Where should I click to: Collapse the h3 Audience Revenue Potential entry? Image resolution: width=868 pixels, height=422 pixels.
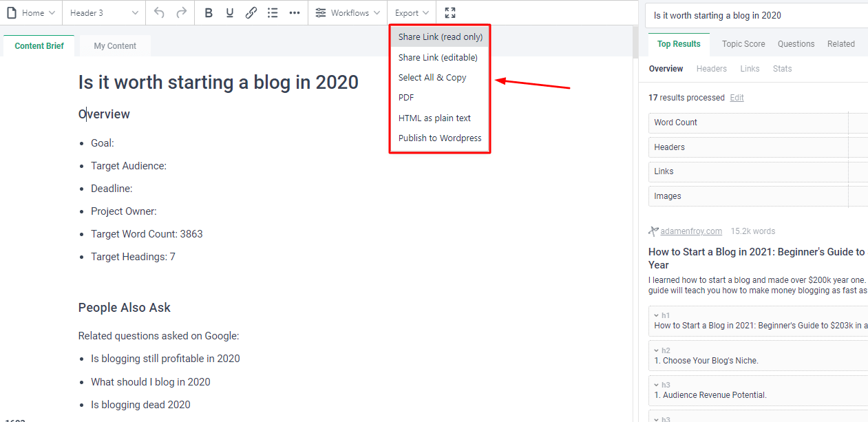(657, 385)
